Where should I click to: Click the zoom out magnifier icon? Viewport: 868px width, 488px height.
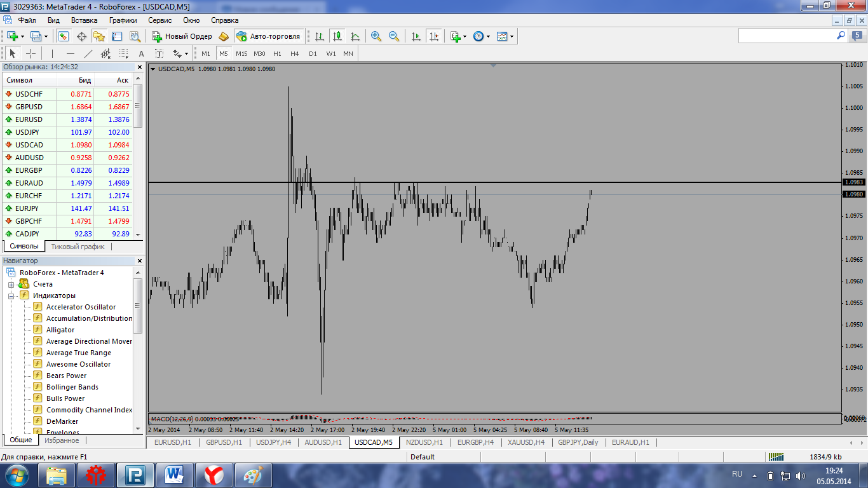pos(394,36)
